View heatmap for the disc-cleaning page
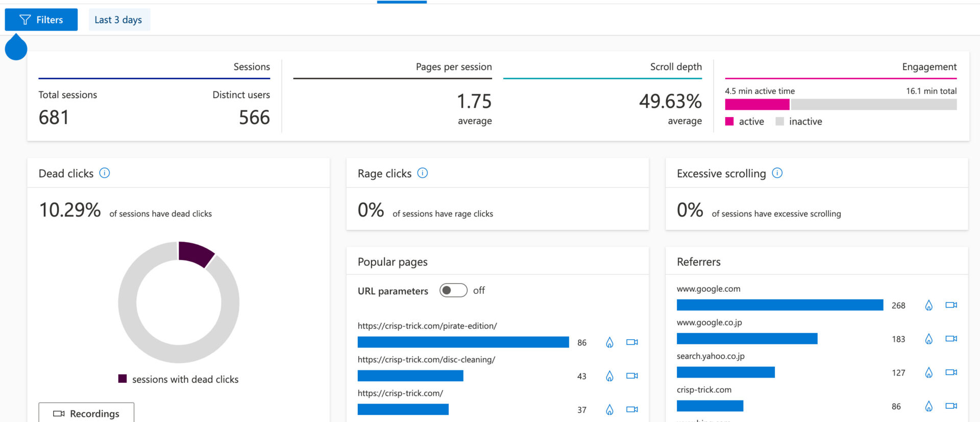The height and width of the screenshot is (422, 980). click(609, 376)
